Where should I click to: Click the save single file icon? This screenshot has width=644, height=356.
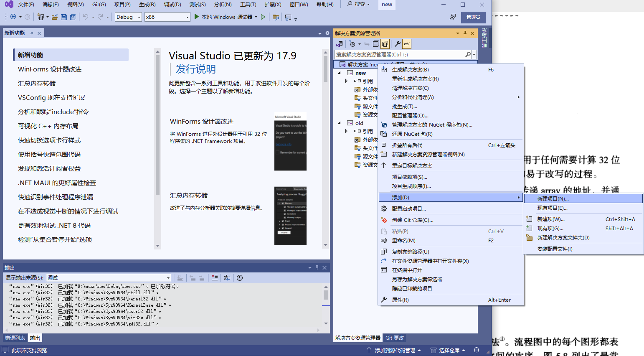(64, 17)
